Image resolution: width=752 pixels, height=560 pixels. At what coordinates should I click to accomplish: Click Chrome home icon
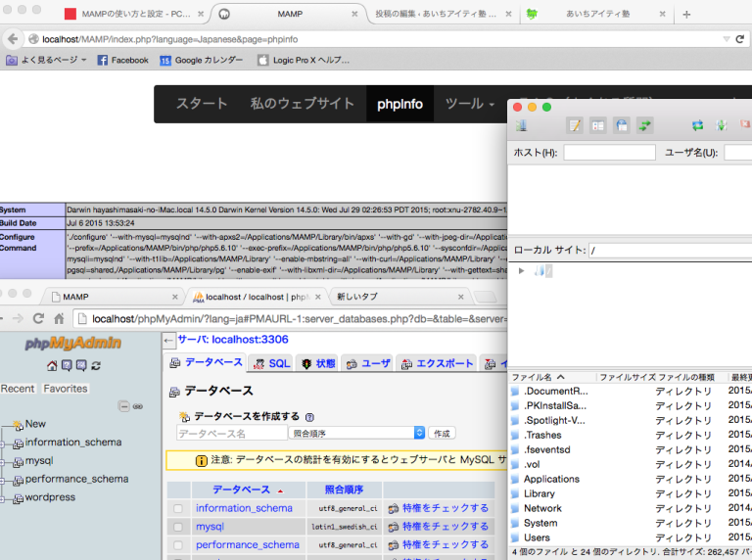(59, 318)
